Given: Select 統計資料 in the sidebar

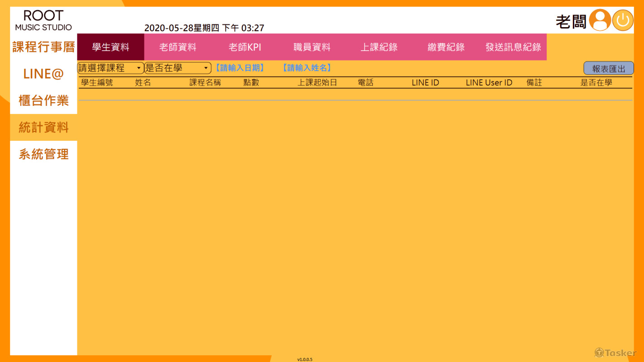Looking at the screenshot, I should pyautogui.click(x=43, y=127).
